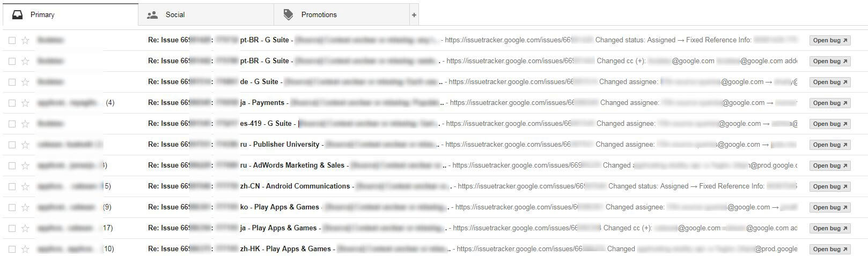
Task: Tick checkbox for ru - AdWords Marketing email
Action: point(12,165)
